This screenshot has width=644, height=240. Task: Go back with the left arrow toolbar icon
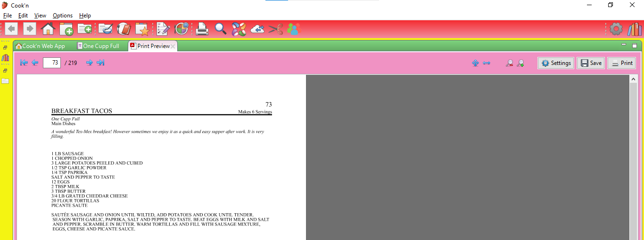(x=12, y=29)
